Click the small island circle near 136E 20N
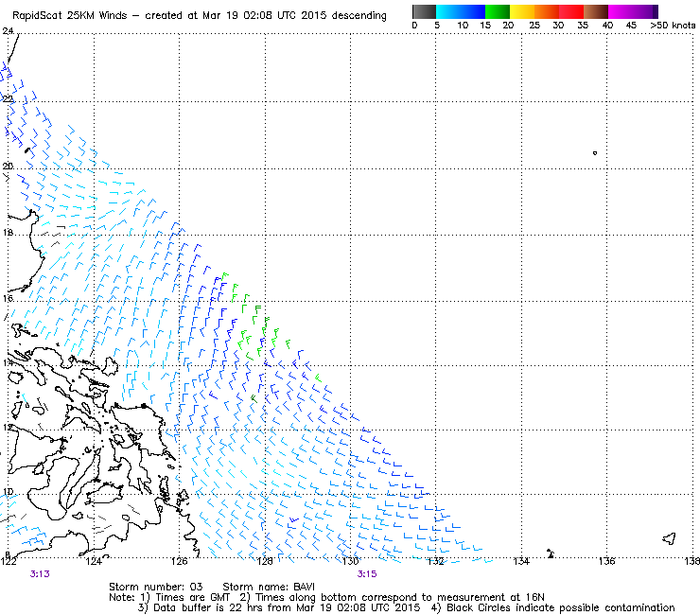 tap(595, 153)
